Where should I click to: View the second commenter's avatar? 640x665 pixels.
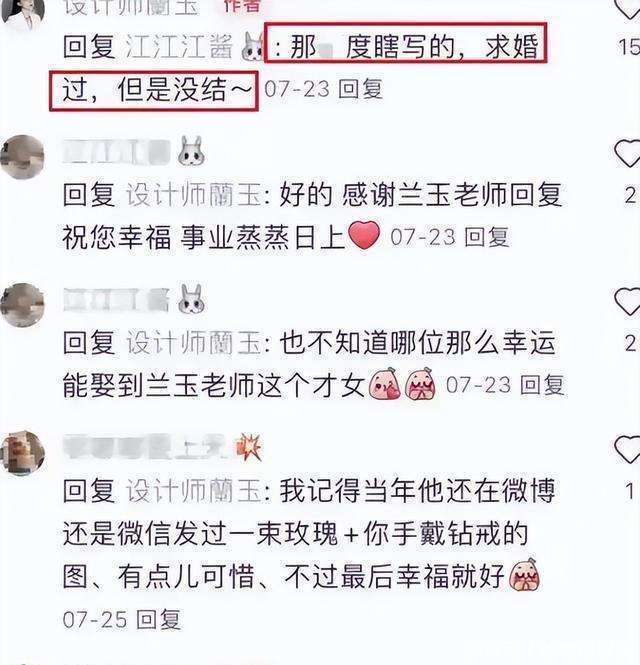tap(22, 157)
